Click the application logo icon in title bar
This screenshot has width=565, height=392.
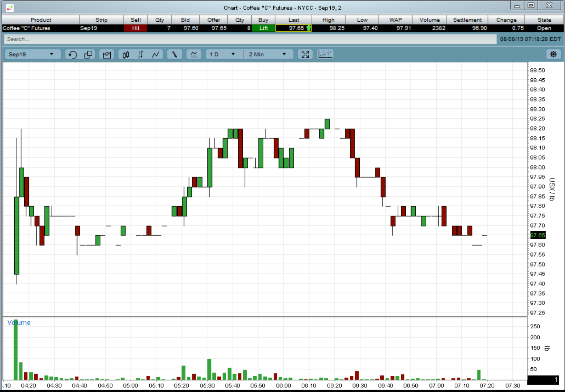[10, 8]
